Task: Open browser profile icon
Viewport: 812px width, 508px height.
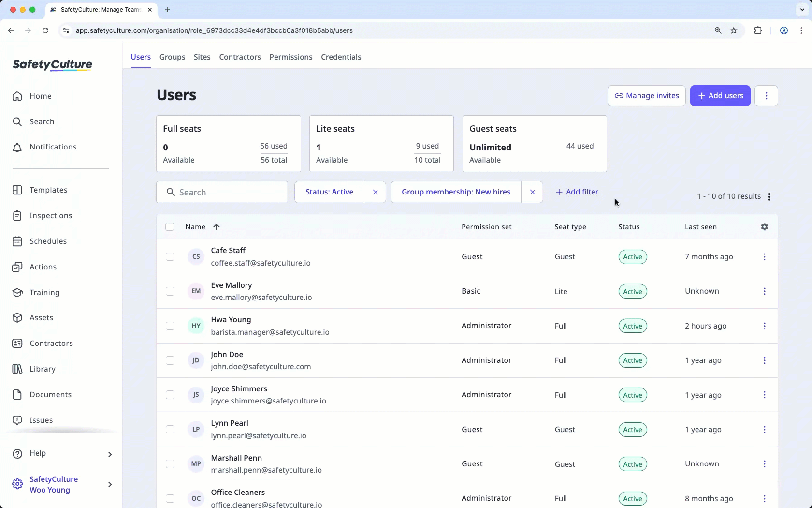Action: (x=784, y=30)
